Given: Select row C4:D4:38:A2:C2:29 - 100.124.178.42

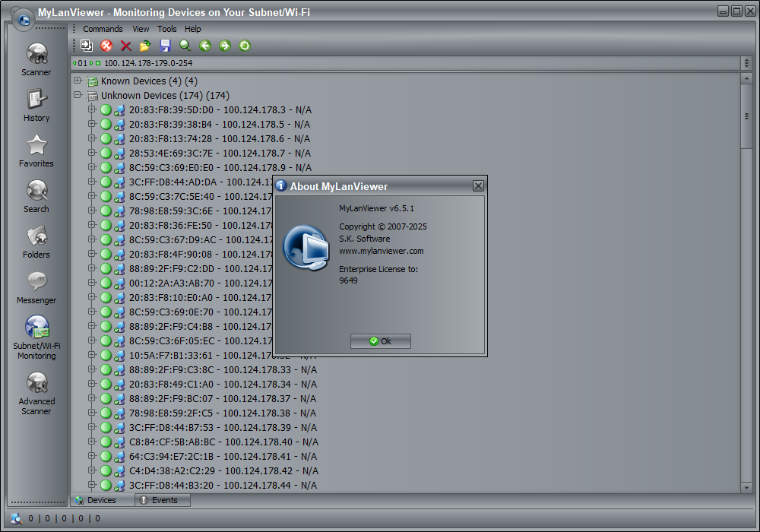Looking at the screenshot, I should coord(223,471).
